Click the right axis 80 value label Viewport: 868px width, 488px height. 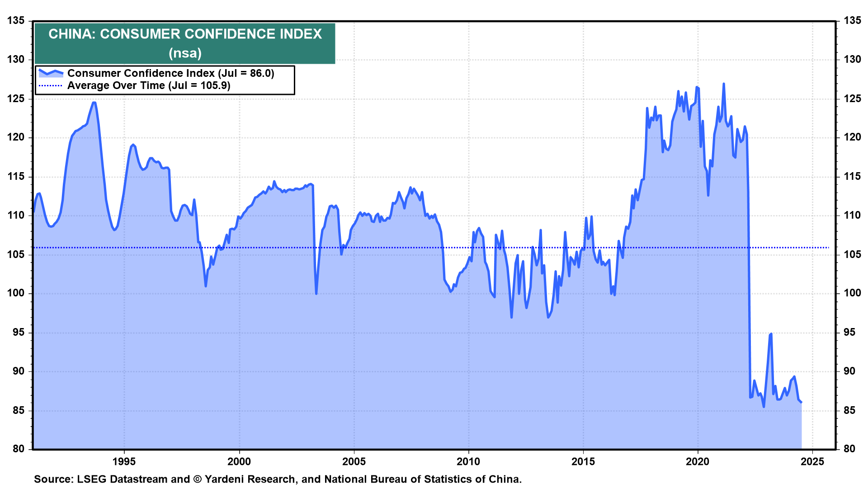pos(849,449)
